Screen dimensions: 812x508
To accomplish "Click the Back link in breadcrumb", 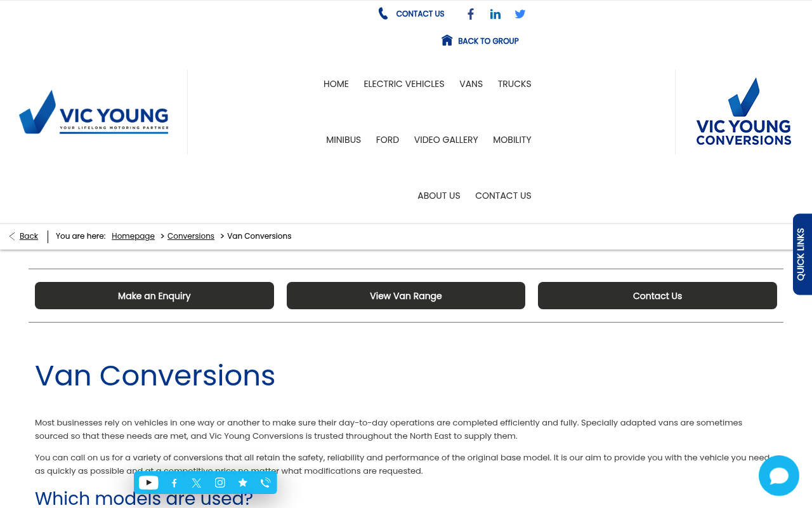I will tap(29, 236).
